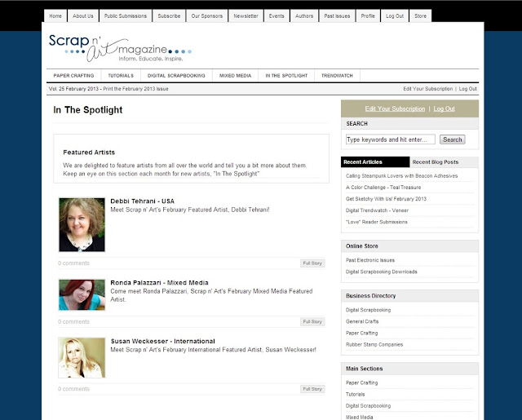Open A Color Challenge - Teal Treasure

383,188
